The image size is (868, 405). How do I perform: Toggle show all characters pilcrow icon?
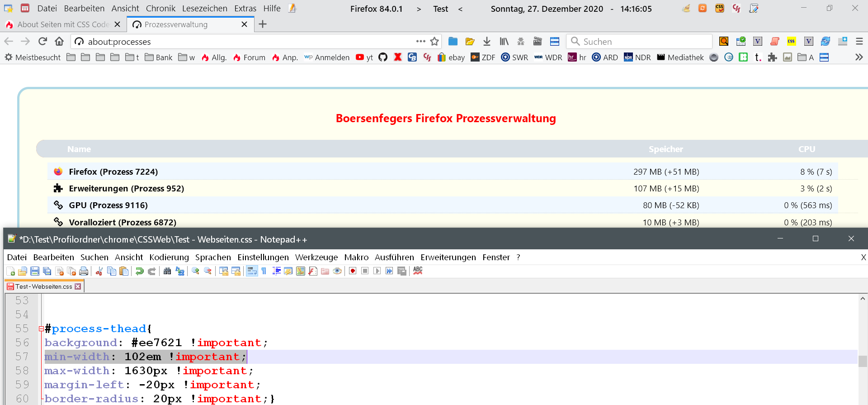click(x=264, y=271)
